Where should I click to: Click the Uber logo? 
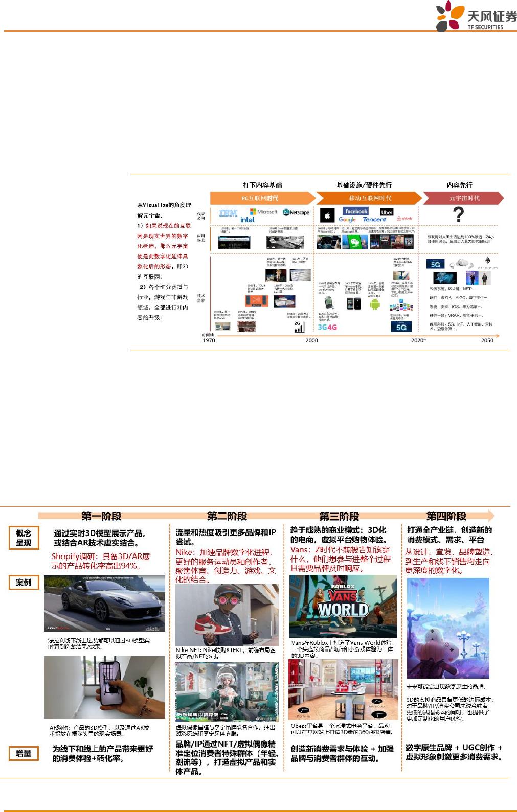(x=387, y=212)
